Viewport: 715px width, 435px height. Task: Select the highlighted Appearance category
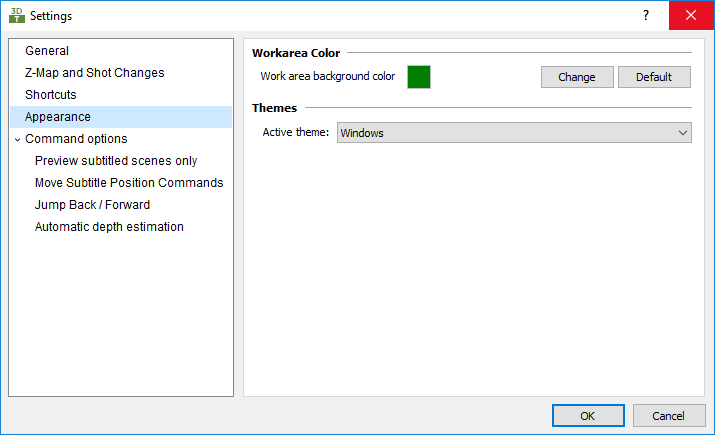click(58, 117)
